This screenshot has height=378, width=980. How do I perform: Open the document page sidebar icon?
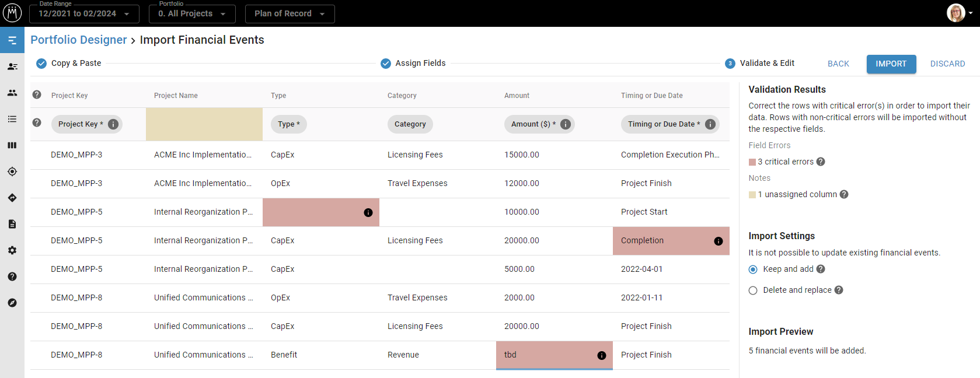[12, 224]
